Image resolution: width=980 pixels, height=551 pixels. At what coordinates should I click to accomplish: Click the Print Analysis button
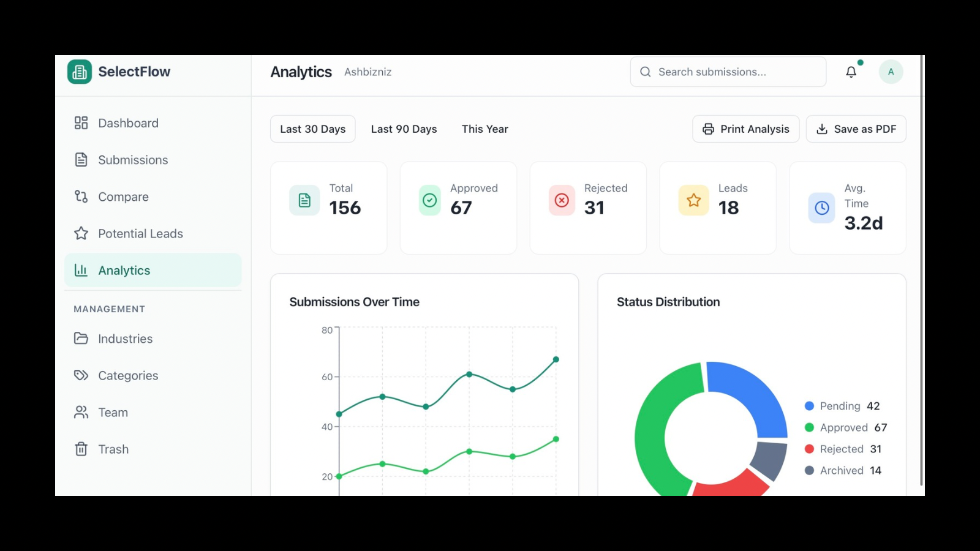[745, 129]
